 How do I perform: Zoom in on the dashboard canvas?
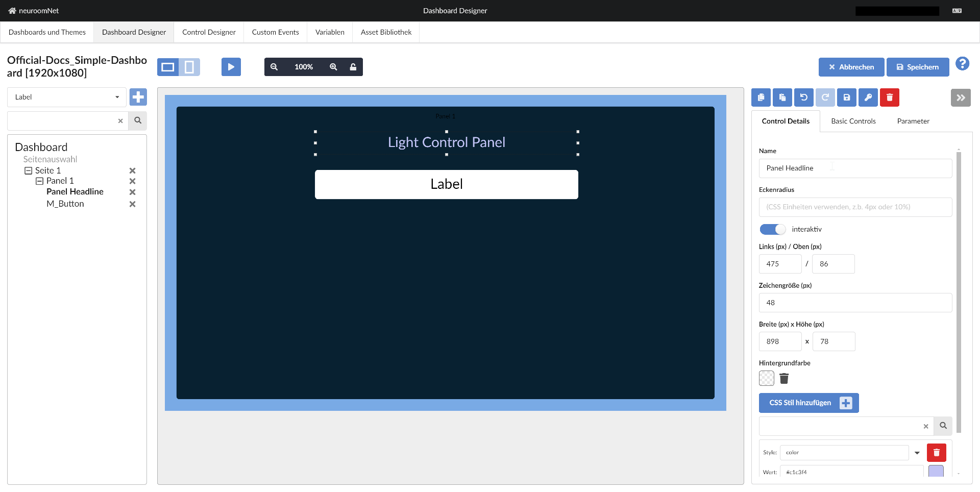click(334, 66)
